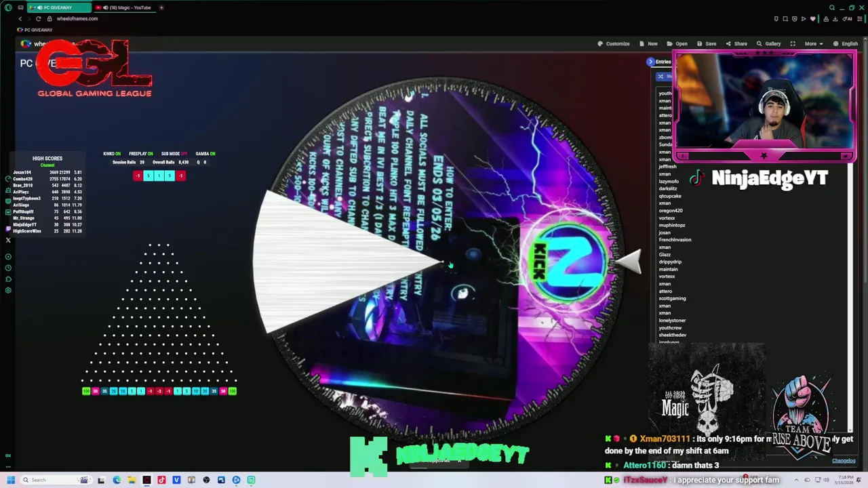This screenshot has height=488, width=868.
Task: Create a New wheel
Action: point(648,43)
